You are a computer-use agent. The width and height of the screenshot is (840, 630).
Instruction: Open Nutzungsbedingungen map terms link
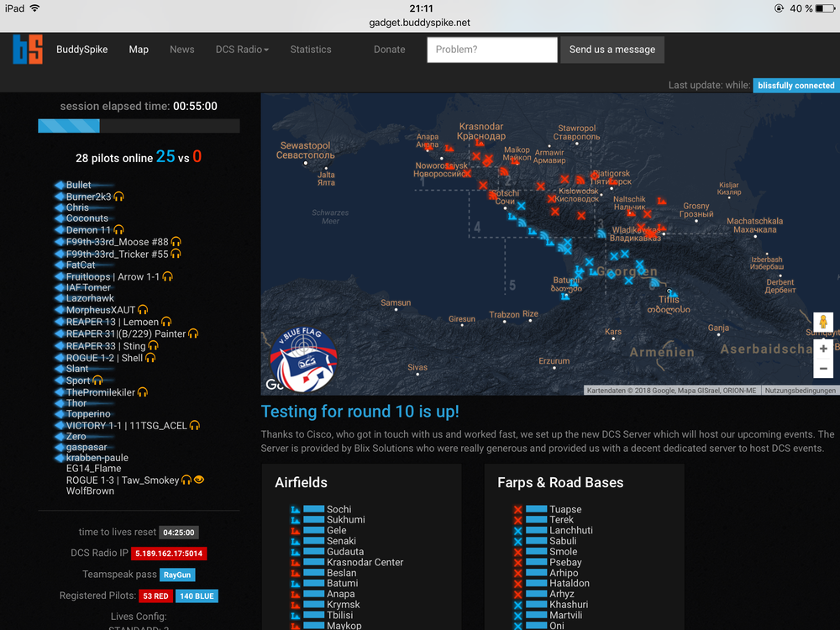click(800, 391)
